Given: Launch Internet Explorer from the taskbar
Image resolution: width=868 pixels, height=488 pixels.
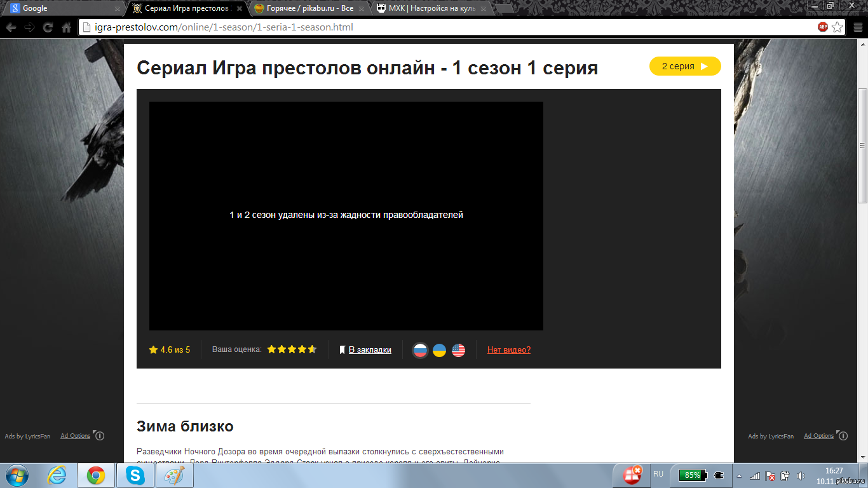Looking at the screenshot, I should [57, 475].
